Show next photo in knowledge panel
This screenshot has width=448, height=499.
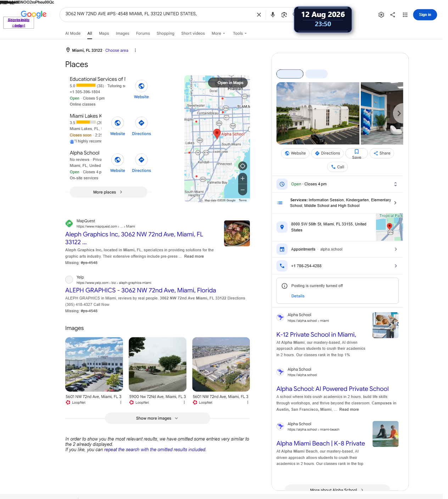pos(399,113)
